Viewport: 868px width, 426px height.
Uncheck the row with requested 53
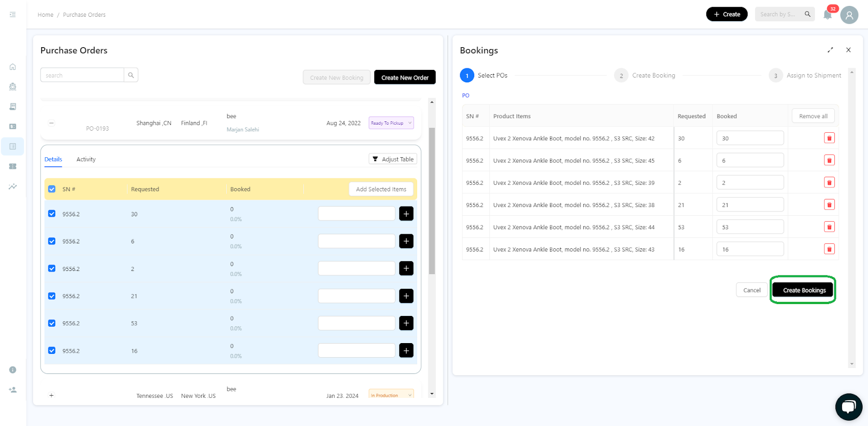52,323
